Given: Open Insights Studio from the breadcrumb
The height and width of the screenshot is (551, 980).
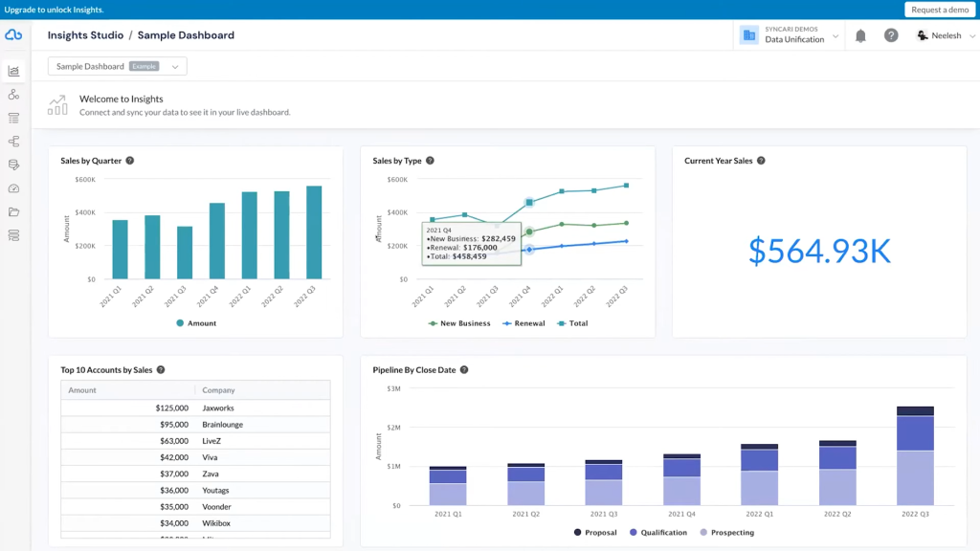Looking at the screenshot, I should click(85, 34).
